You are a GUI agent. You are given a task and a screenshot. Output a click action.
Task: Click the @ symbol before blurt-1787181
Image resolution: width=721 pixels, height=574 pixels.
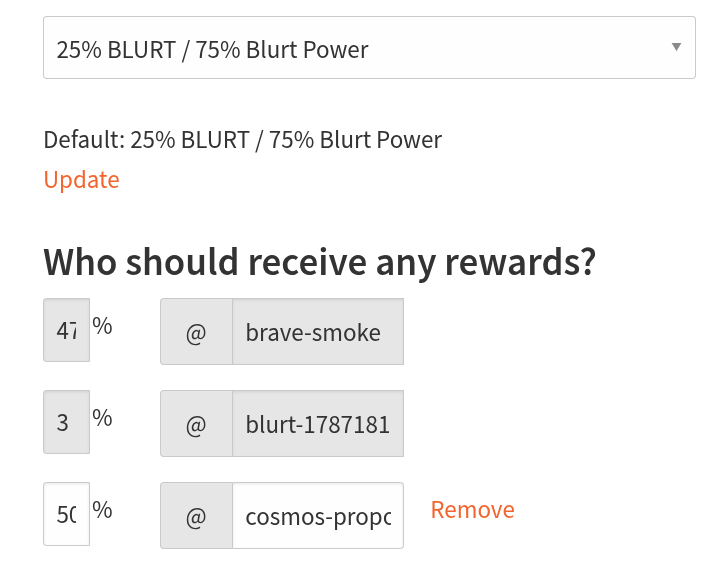pos(196,423)
